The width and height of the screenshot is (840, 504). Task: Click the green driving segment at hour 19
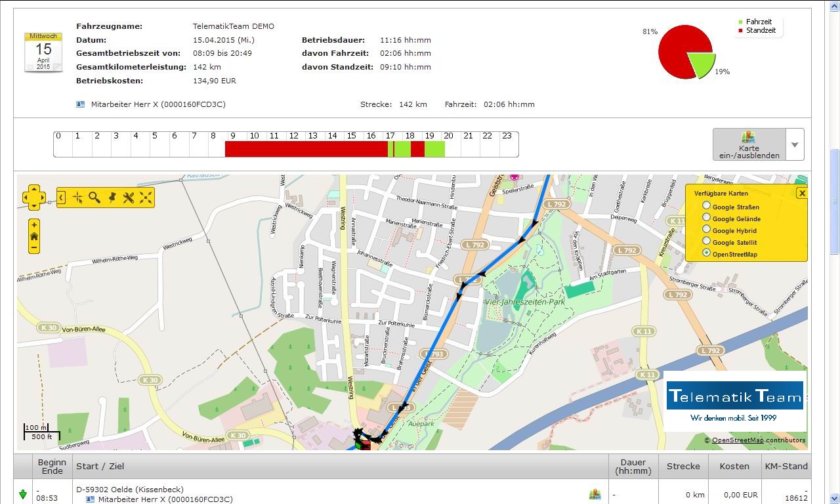(x=434, y=148)
